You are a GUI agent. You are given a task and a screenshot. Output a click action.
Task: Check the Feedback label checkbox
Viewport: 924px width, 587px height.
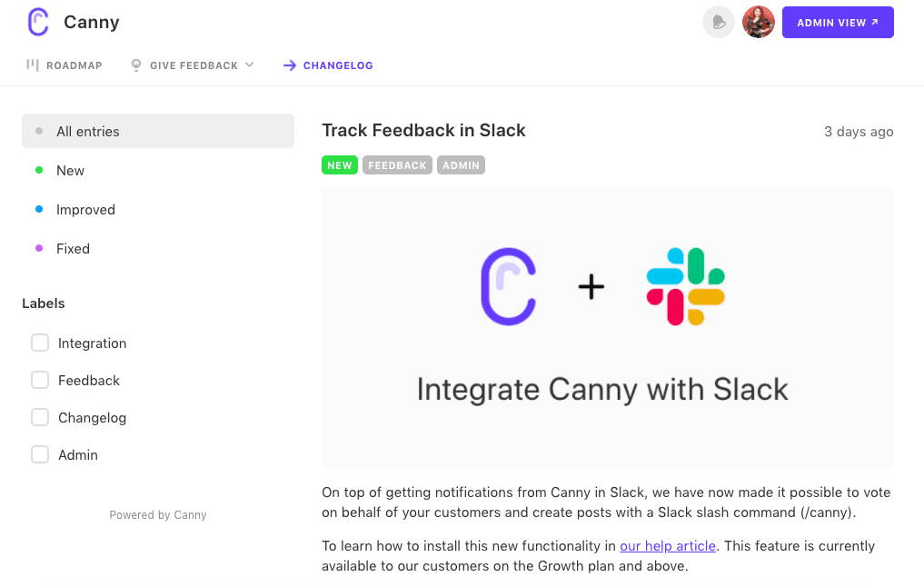coord(40,380)
